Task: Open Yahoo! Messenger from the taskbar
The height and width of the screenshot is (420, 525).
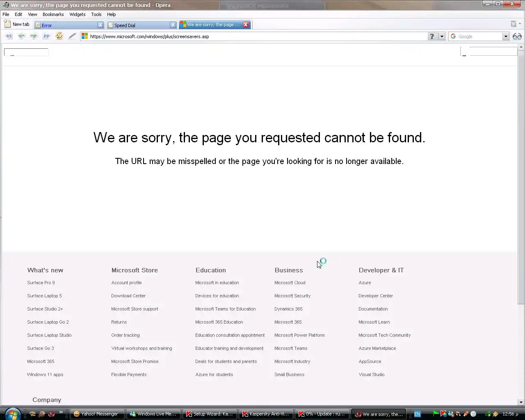Action: click(97, 414)
